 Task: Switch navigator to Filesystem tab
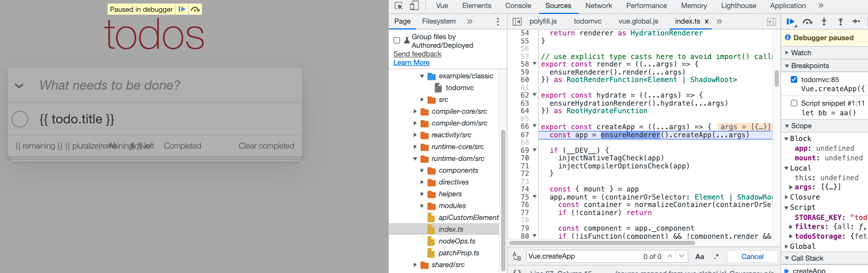pyautogui.click(x=439, y=21)
